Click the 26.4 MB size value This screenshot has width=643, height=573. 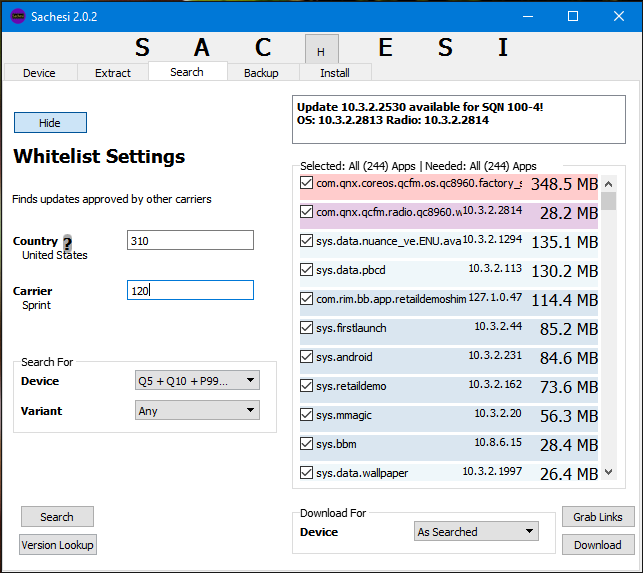569,474
